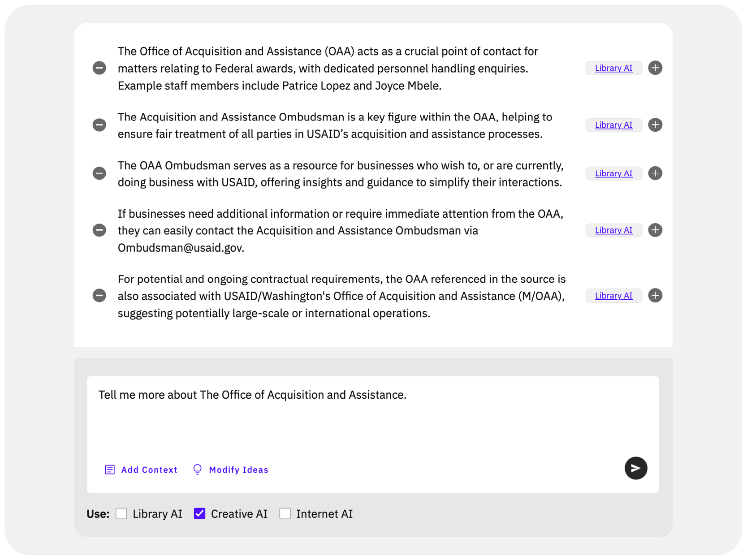Open Library AI source for Federal awards idea
The height and width of the screenshot is (560, 747).
coord(613,68)
